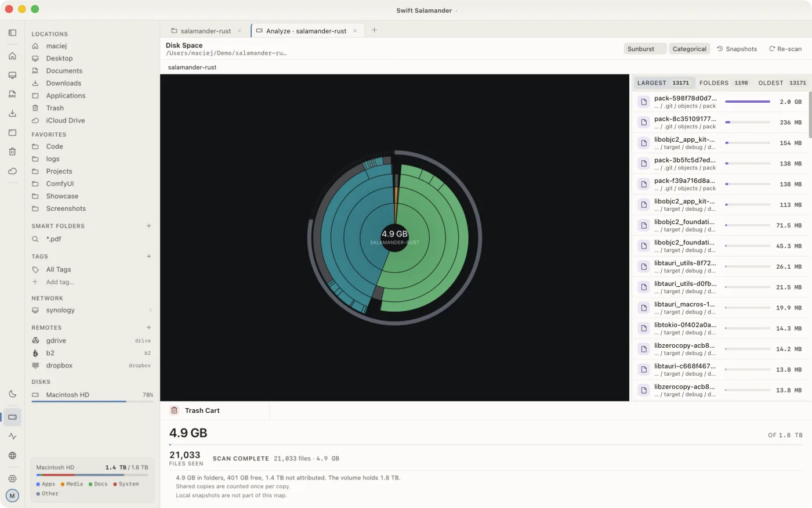Click the Macintosh HD disk icon in the sidebar
The width and height of the screenshot is (812, 508).
[x=35, y=395]
